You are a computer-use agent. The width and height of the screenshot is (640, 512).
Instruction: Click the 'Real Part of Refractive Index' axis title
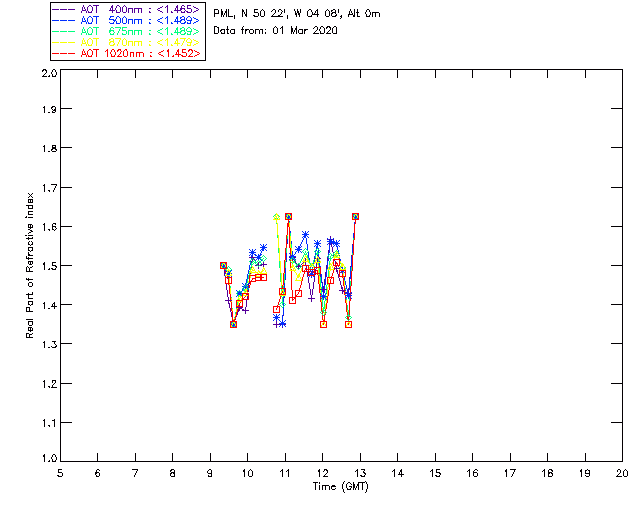click(31, 263)
